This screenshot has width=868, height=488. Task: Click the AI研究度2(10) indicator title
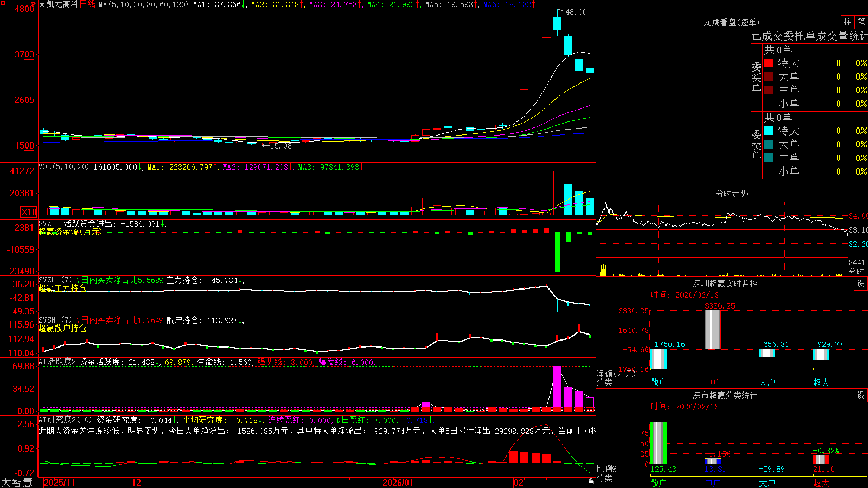coord(65,420)
